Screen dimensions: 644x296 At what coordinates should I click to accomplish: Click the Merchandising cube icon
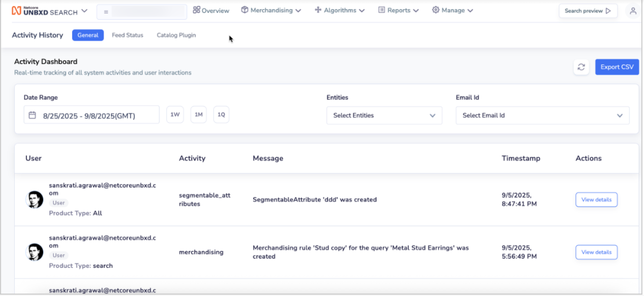tap(245, 10)
